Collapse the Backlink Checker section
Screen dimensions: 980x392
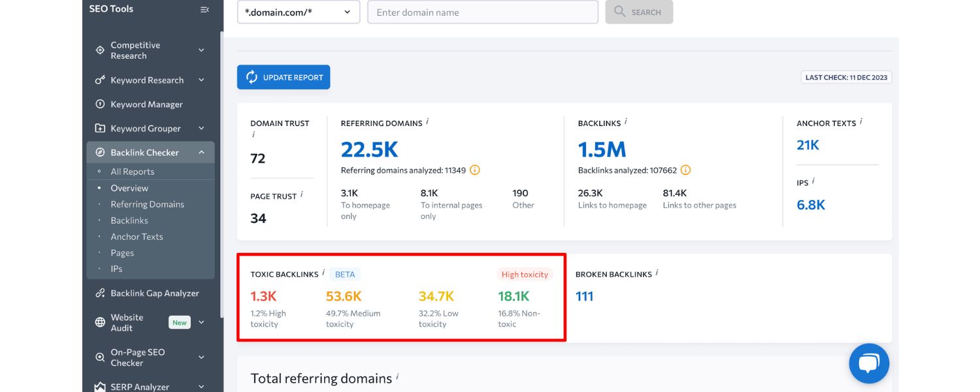(203, 152)
